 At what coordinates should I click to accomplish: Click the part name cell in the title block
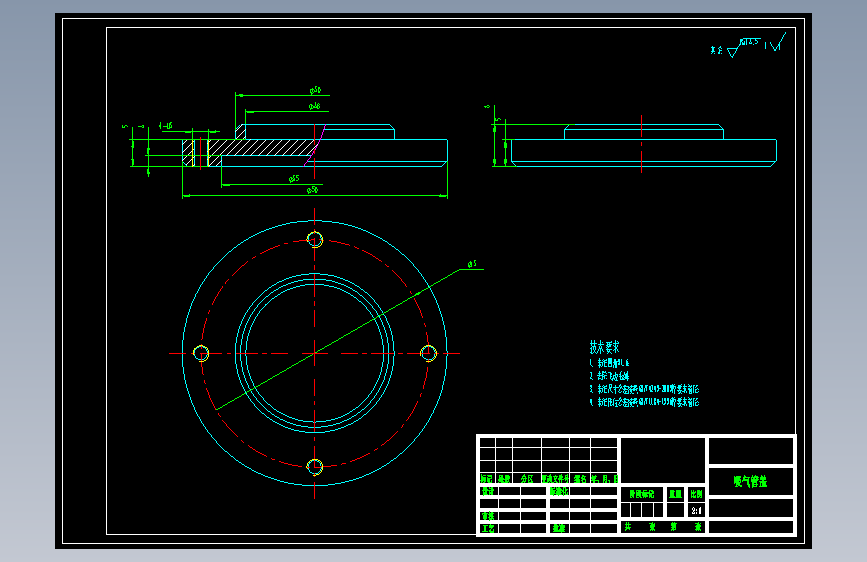pyautogui.click(x=751, y=481)
